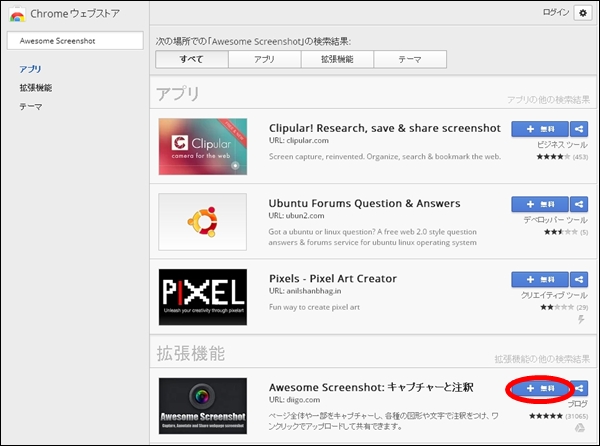Open the PIXEL thumbnail image

pos(203,297)
